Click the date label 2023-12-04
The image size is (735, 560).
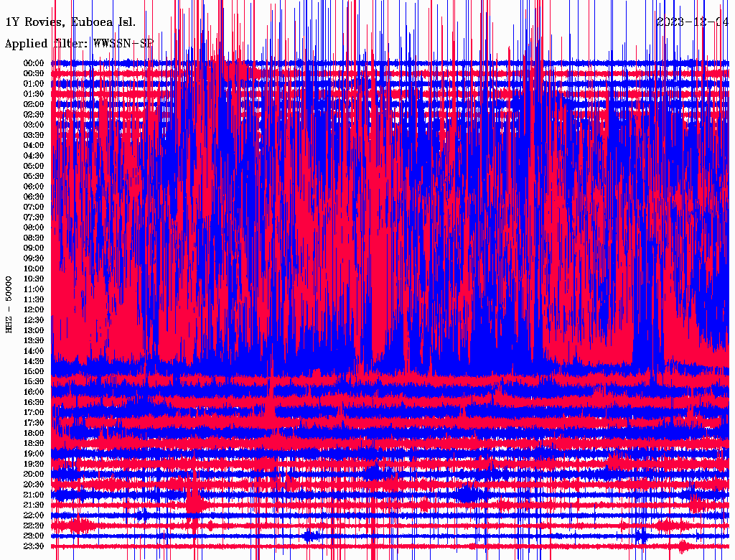coord(693,22)
